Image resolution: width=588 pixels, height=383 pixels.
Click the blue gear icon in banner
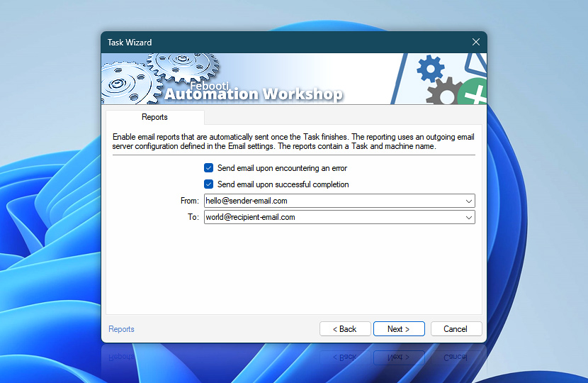pos(431,68)
